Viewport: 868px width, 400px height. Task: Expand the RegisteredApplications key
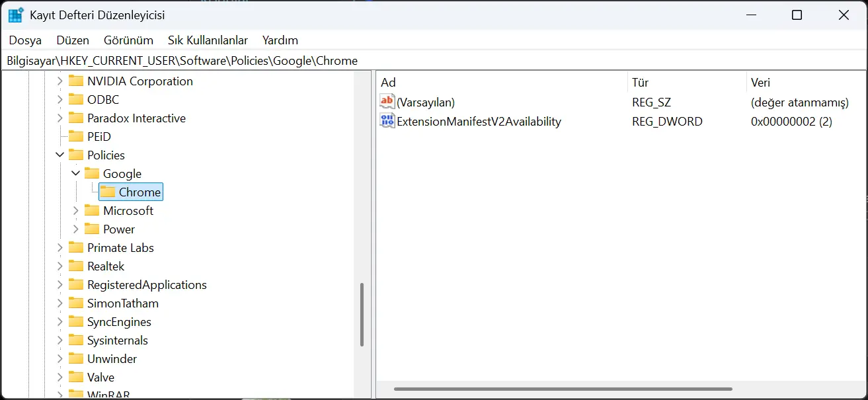click(60, 285)
